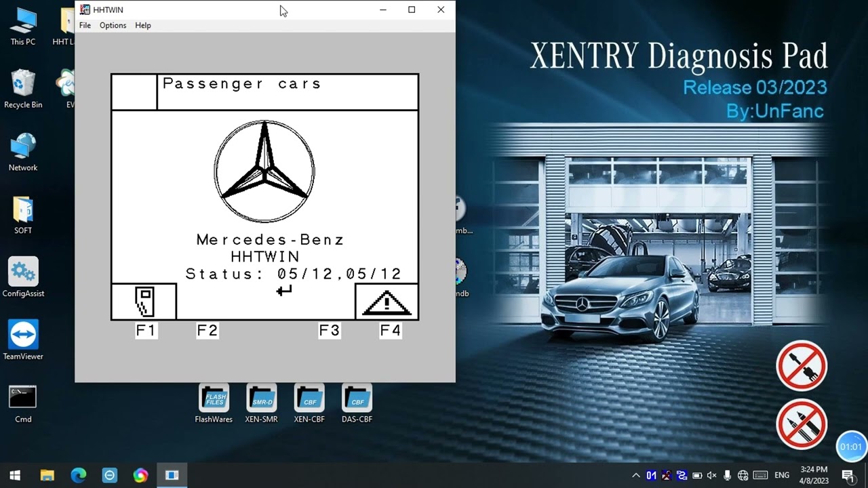Click the no-bullets prohibited icon on desktop
The width and height of the screenshot is (868, 488).
802,424
